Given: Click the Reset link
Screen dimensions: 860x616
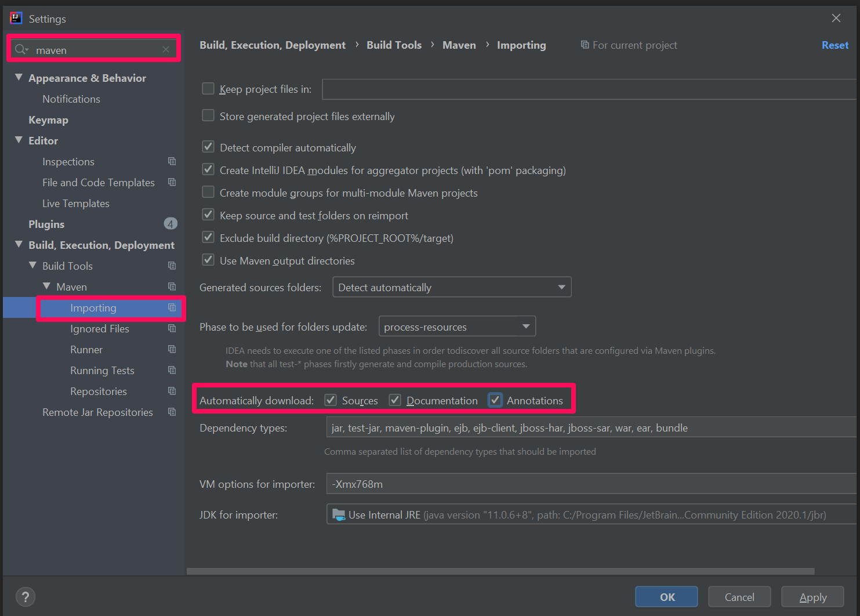Looking at the screenshot, I should click(834, 45).
